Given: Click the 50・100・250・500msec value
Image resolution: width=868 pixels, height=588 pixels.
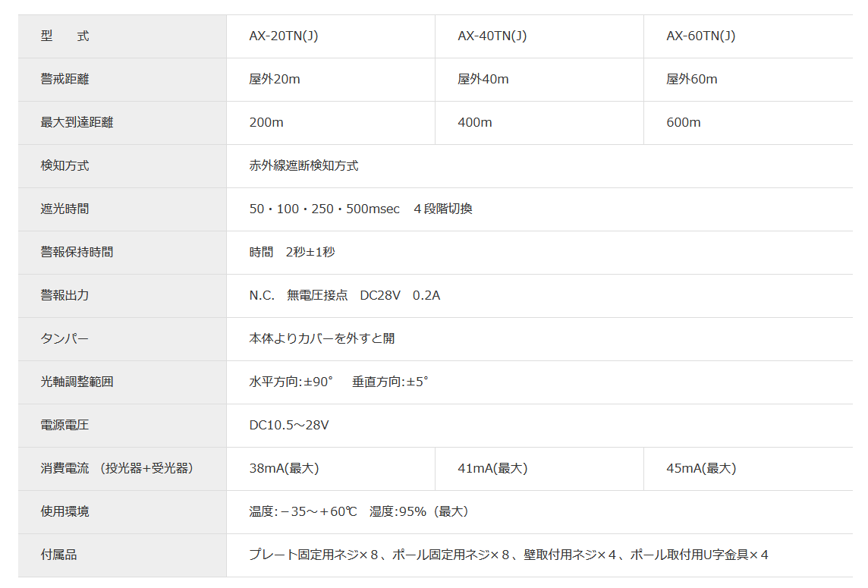Looking at the screenshot, I should click(325, 209).
